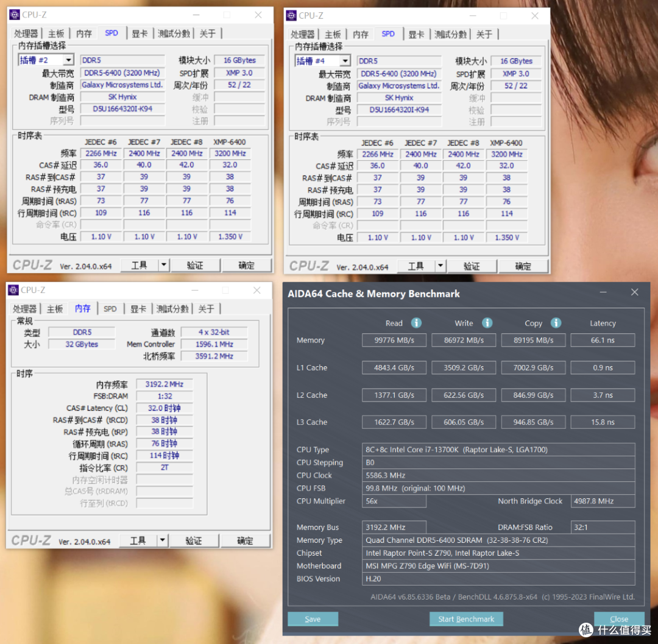Click 确定 button in memory CPU-Z window
The width and height of the screenshot is (658, 644).
(245, 540)
